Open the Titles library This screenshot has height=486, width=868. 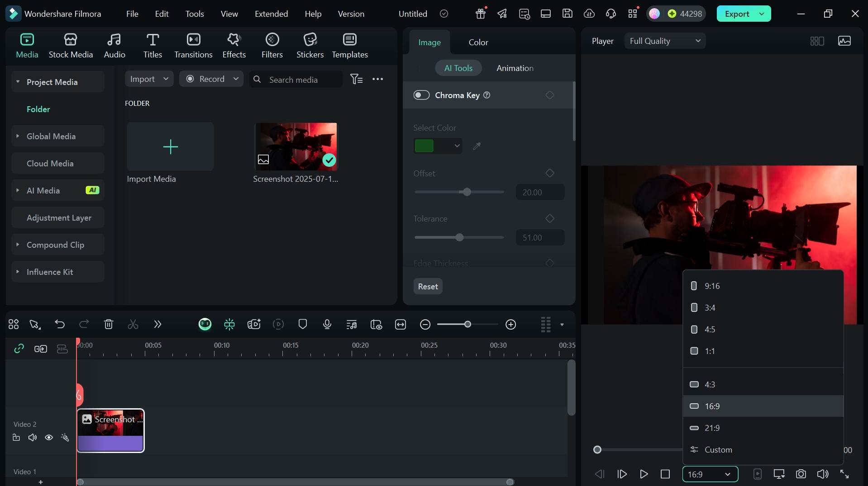(x=153, y=46)
